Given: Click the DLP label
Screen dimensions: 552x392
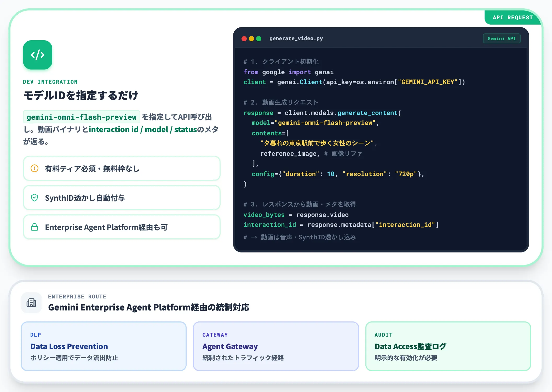Looking at the screenshot, I should point(36,335).
